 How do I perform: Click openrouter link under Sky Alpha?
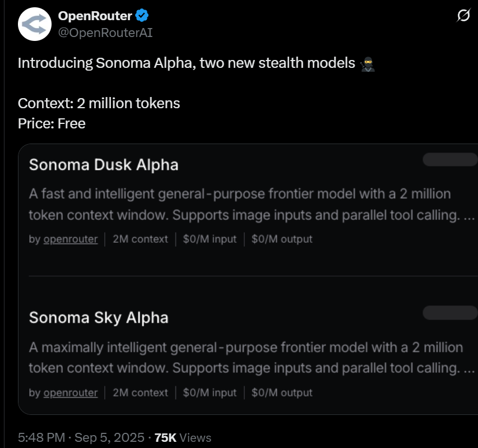coord(70,392)
